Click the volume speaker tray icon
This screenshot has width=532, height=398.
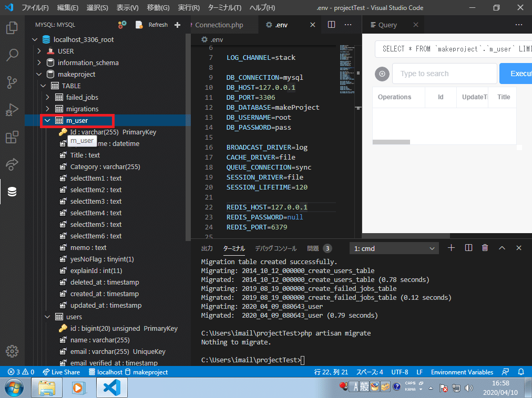[x=468, y=388]
